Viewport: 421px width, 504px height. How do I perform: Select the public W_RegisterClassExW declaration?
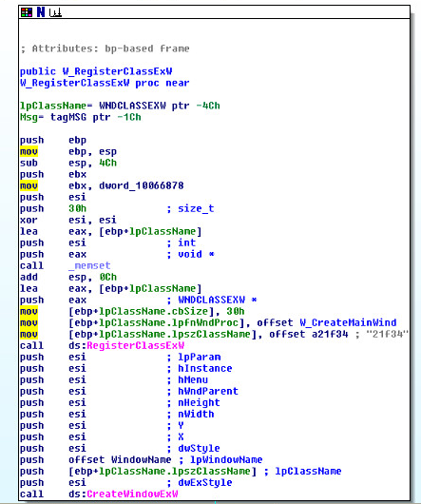click(x=96, y=71)
